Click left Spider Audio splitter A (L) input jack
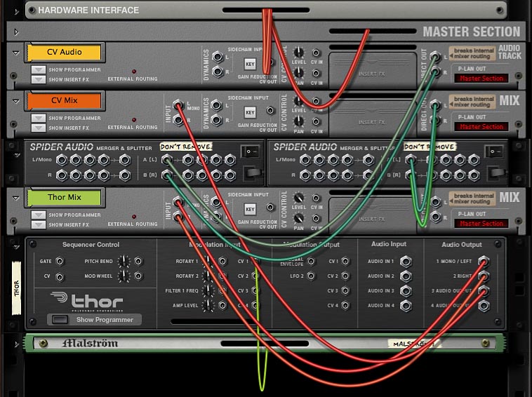The height and width of the screenshot is (397, 532). pos(166,159)
